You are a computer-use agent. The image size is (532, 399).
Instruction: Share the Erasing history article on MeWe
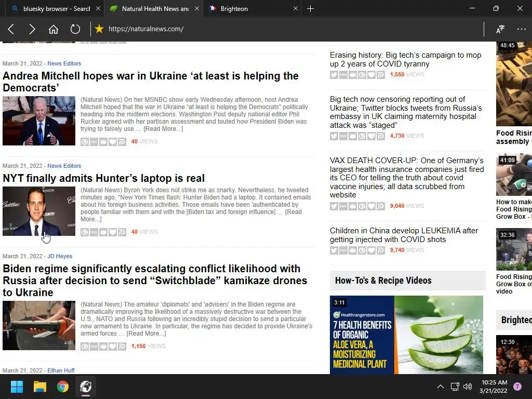(343, 75)
